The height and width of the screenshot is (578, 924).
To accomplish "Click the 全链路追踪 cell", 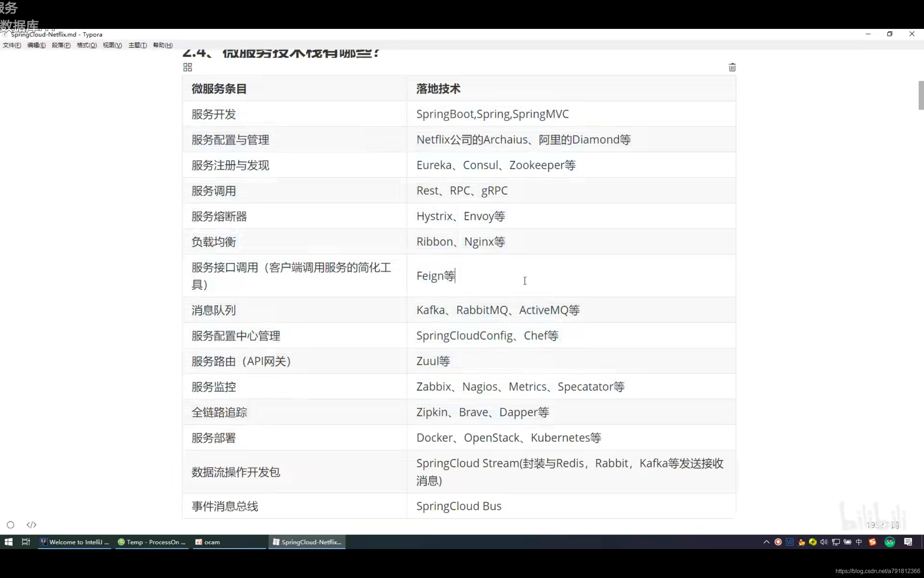I will pos(295,412).
